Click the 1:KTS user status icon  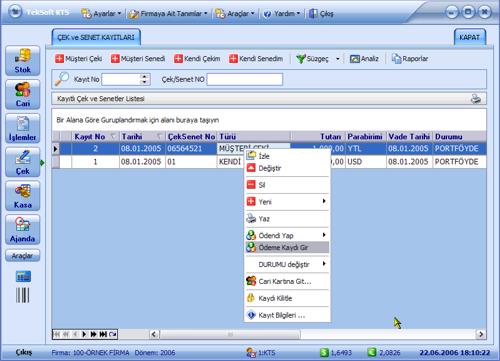click(251, 352)
